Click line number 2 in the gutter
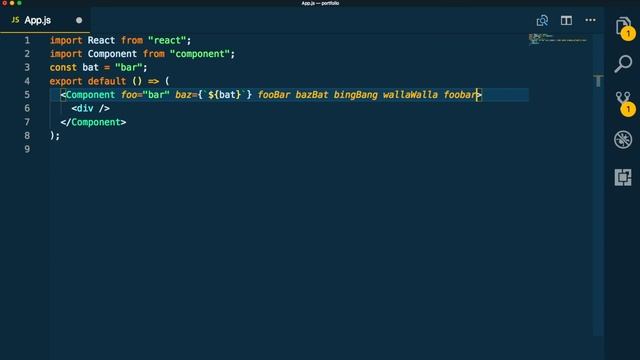Viewport: 640px width, 360px height. click(27, 54)
